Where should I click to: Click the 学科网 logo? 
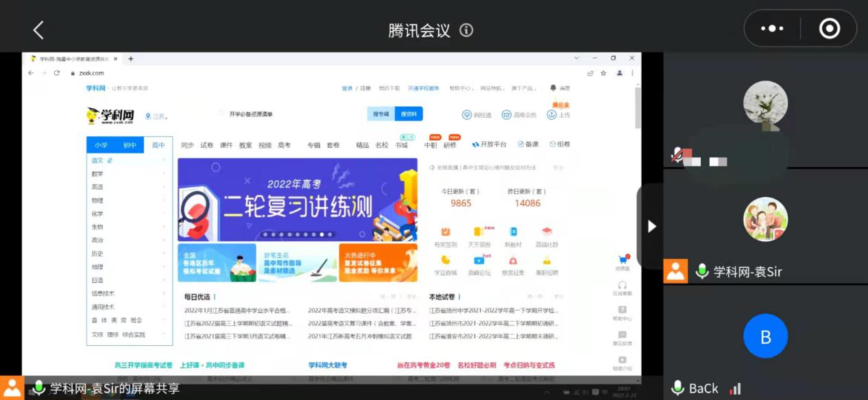(x=111, y=115)
